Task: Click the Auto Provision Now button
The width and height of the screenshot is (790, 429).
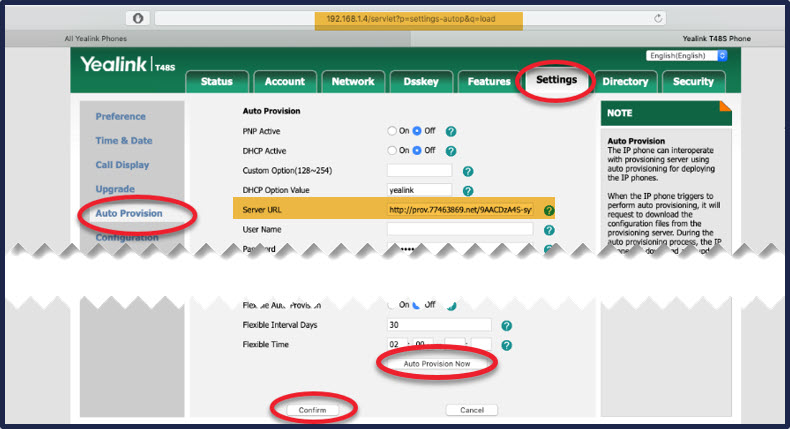Action: [437, 363]
